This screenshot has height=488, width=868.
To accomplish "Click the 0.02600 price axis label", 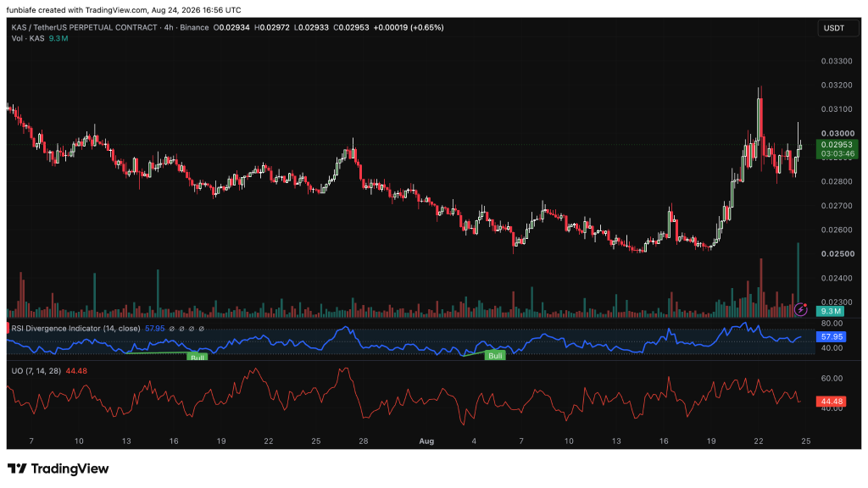I will [x=837, y=230].
